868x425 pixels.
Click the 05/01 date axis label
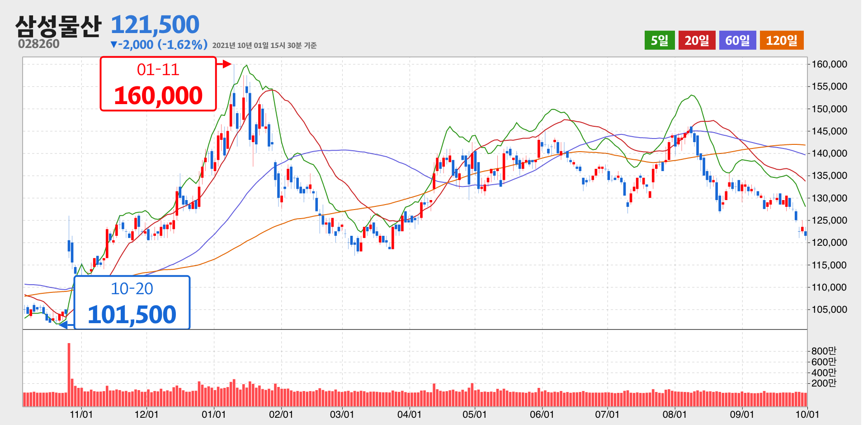[x=475, y=414]
